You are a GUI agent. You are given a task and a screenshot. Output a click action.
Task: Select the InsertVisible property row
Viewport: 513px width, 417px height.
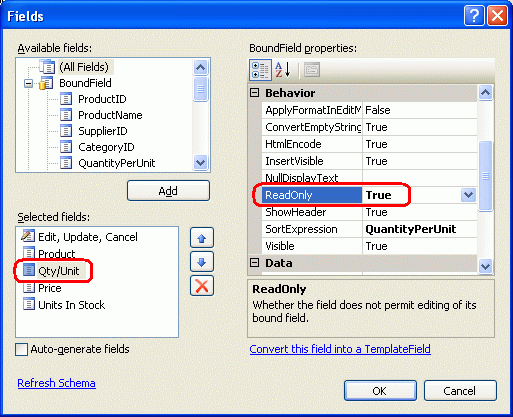tap(369, 161)
